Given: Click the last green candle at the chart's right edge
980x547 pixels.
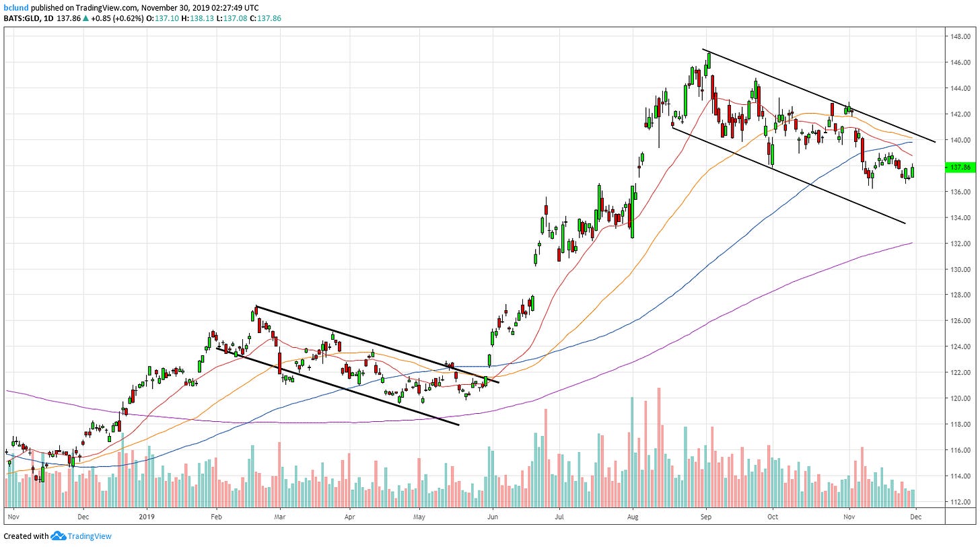Looking at the screenshot, I should (x=913, y=171).
